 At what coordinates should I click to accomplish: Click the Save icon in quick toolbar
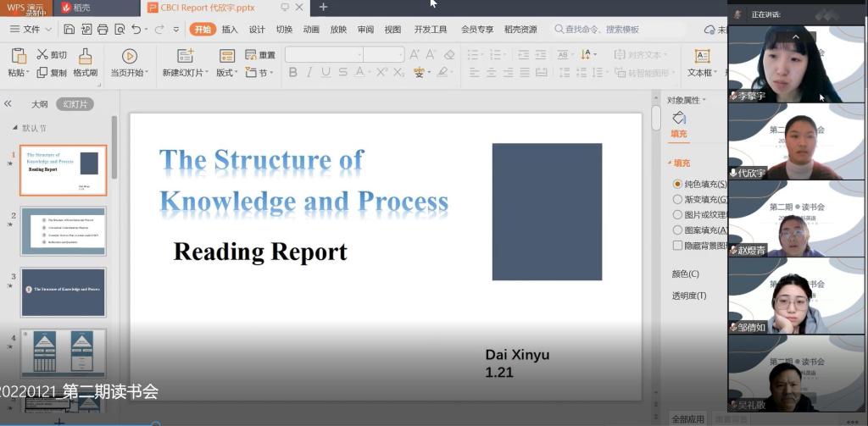[x=69, y=29]
